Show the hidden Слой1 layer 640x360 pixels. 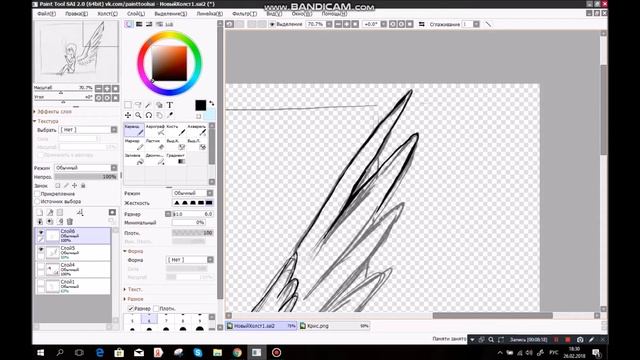coord(41,283)
